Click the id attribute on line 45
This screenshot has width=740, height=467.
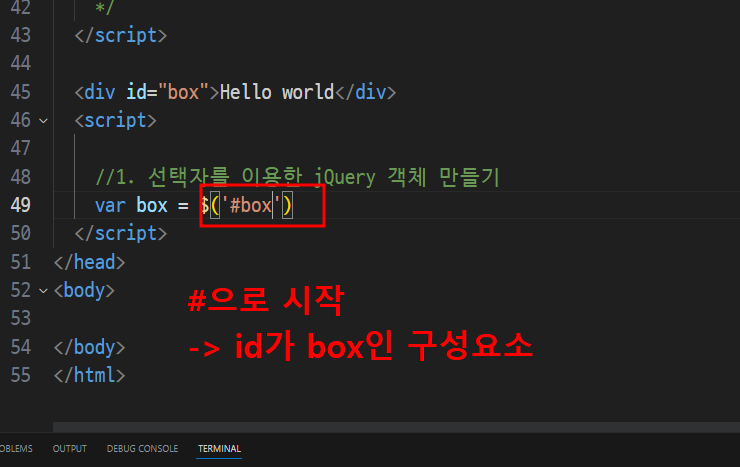pos(136,92)
